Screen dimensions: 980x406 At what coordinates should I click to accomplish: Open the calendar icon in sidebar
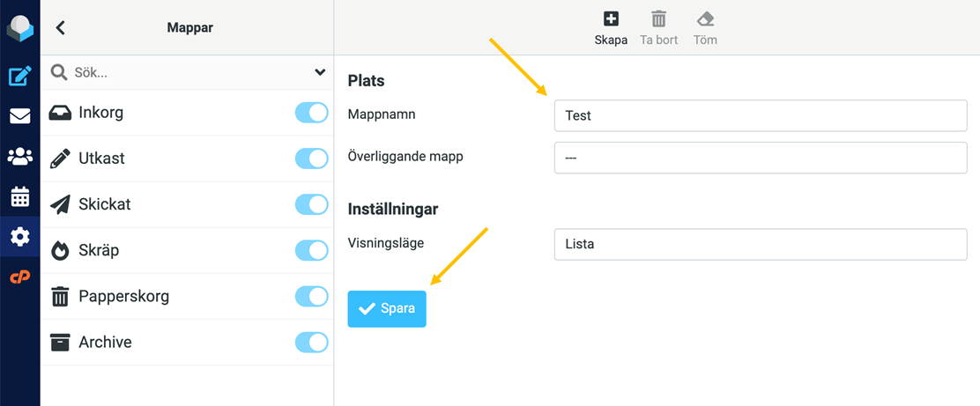pyautogui.click(x=20, y=196)
